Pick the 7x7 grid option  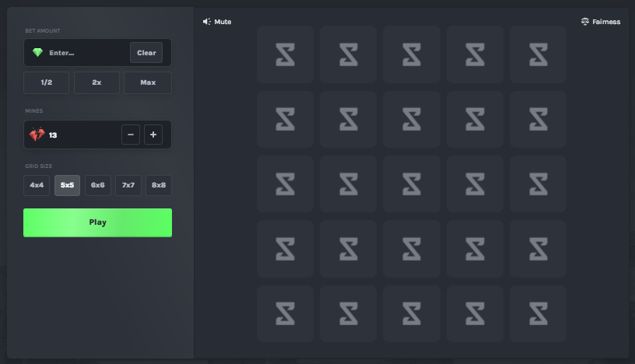pos(128,185)
